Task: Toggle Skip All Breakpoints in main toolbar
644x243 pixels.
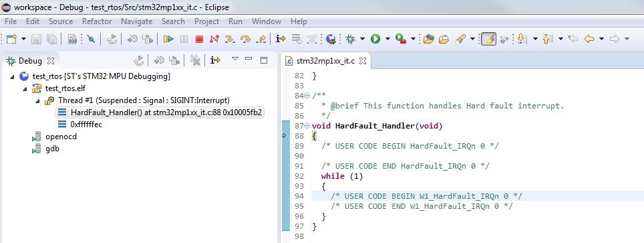Action: tap(92, 39)
